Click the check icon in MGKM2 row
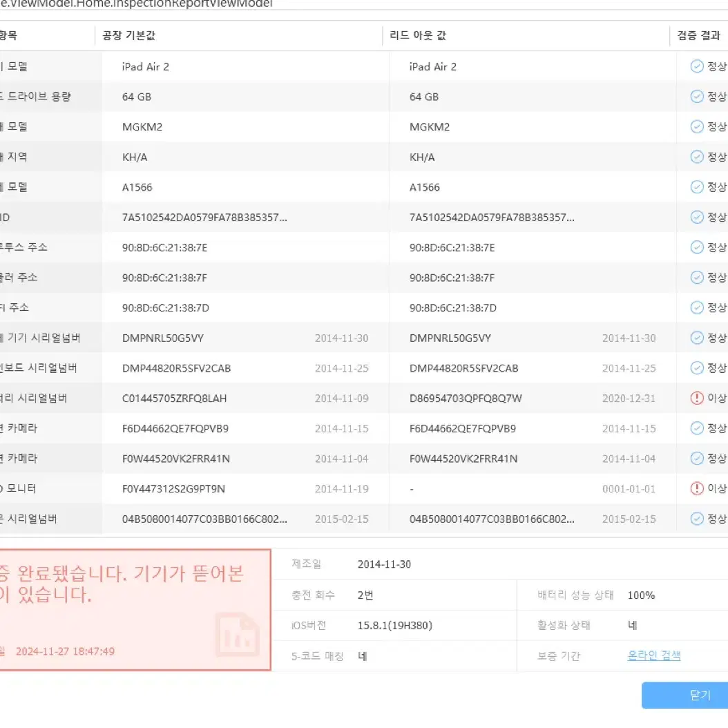 pyautogui.click(x=697, y=127)
